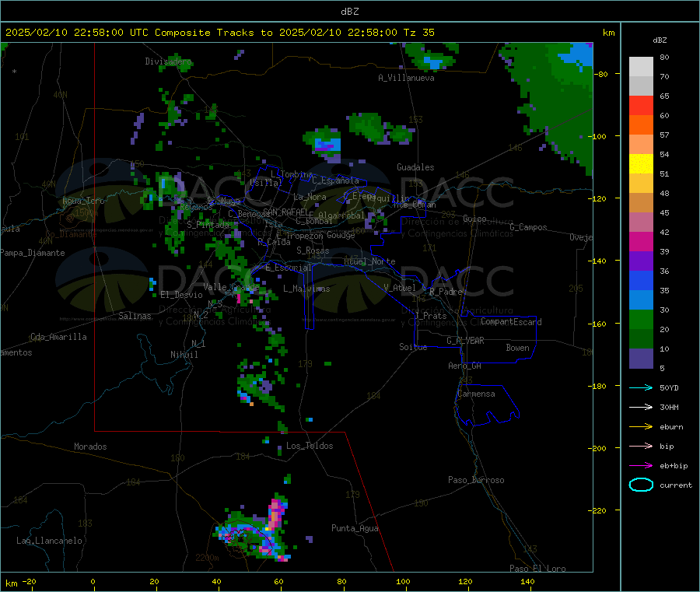Click the Atuel_Norte place label
The image size is (700, 592).
(369, 261)
